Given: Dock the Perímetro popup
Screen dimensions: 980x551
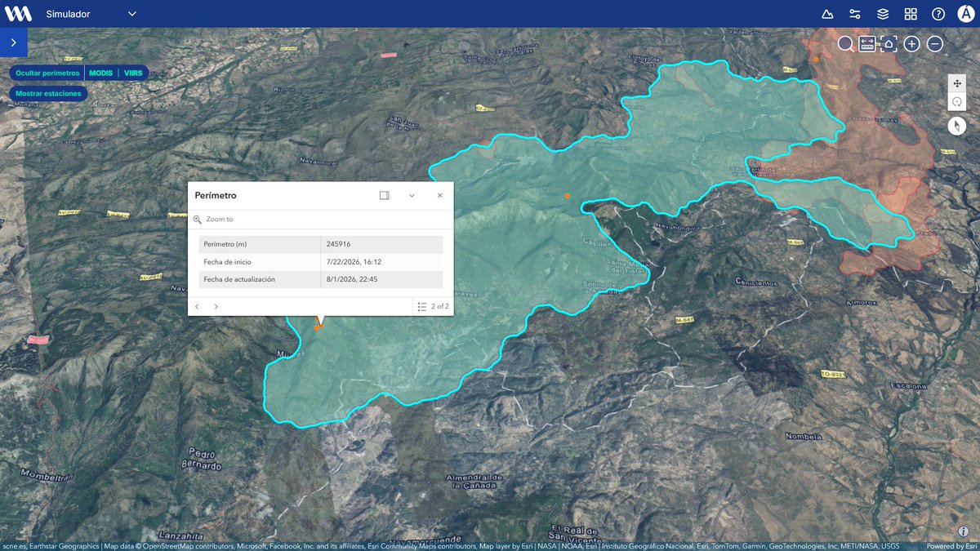Looking at the screenshot, I should tap(385, 195).
